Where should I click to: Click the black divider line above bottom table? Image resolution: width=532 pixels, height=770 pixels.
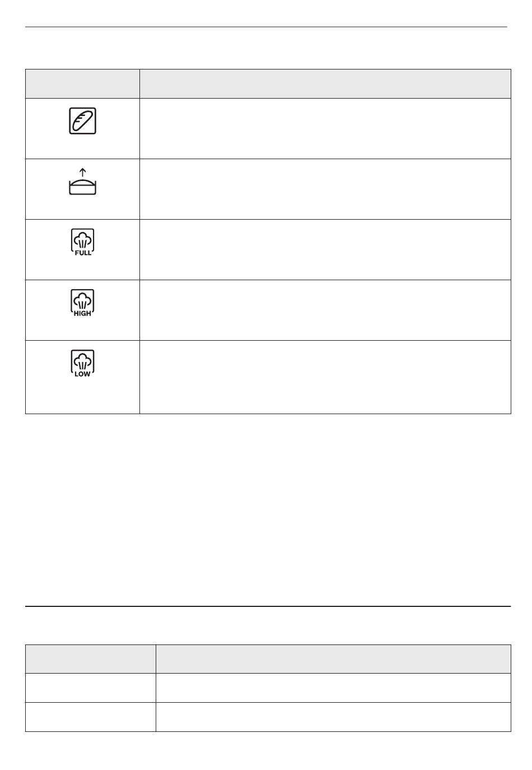pos(268,606)
